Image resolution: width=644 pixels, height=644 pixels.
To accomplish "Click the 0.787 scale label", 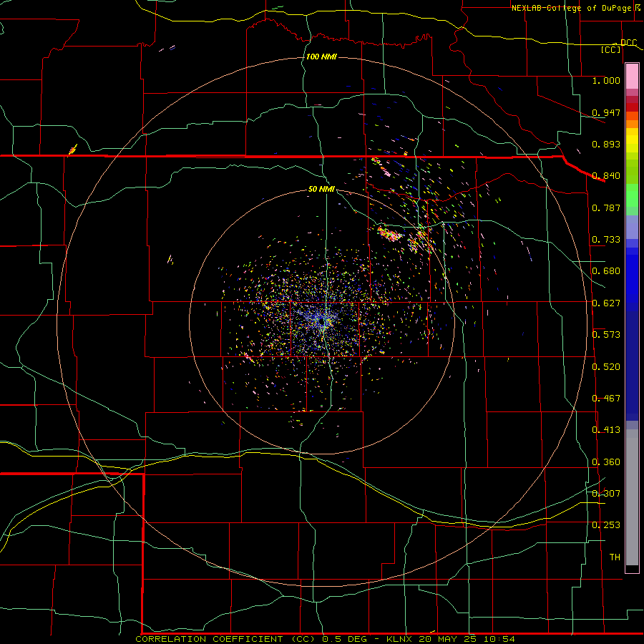I will click(x=606, y=208).
